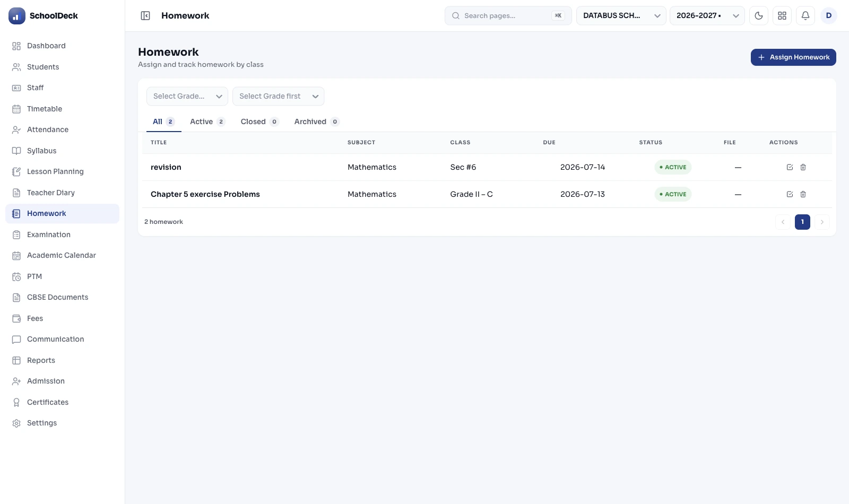
Task: Open Examination page
Action: [x=62, y=234]
